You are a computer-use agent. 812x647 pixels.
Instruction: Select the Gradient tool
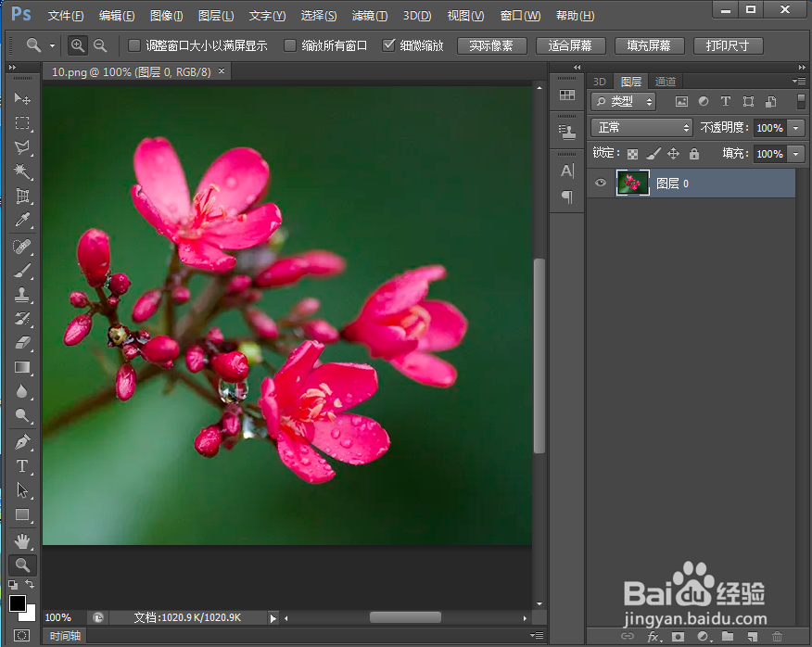click(x=21, y=367)
